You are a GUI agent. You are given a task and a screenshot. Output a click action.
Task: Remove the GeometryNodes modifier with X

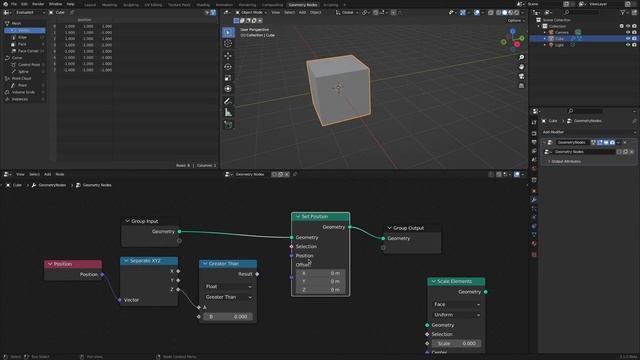tap(625, 142)
